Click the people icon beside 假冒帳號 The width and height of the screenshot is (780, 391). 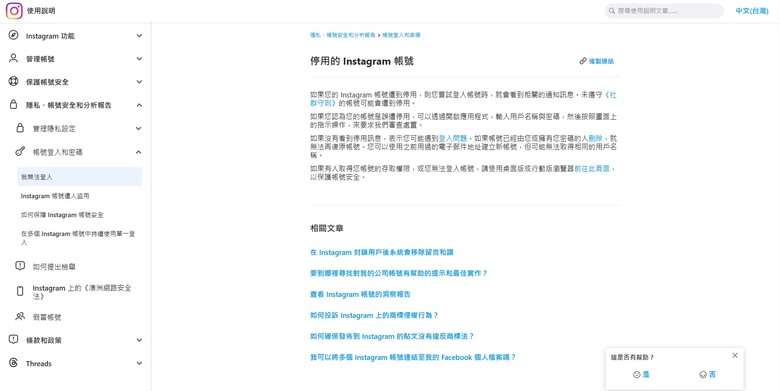click(20, 316)
